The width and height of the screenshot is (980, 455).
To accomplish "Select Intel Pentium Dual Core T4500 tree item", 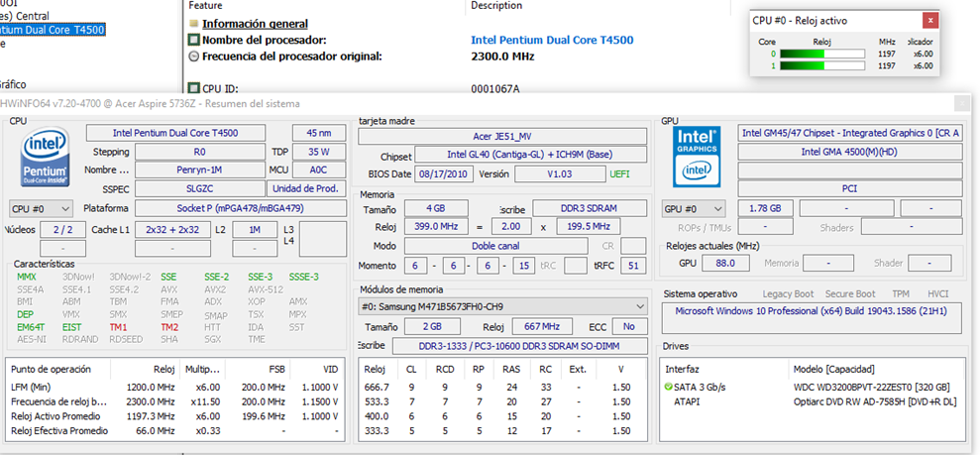I will point(53,30).
